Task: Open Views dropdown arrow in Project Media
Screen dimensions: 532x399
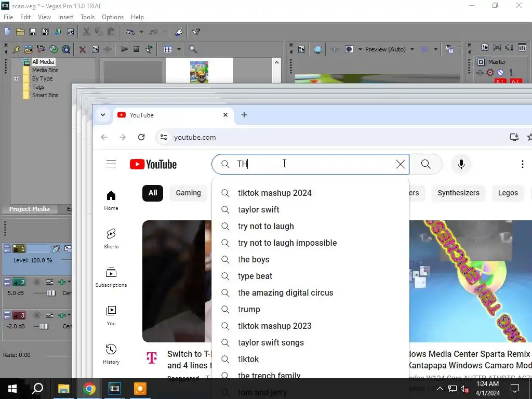Action: click(x=179, y=49)
